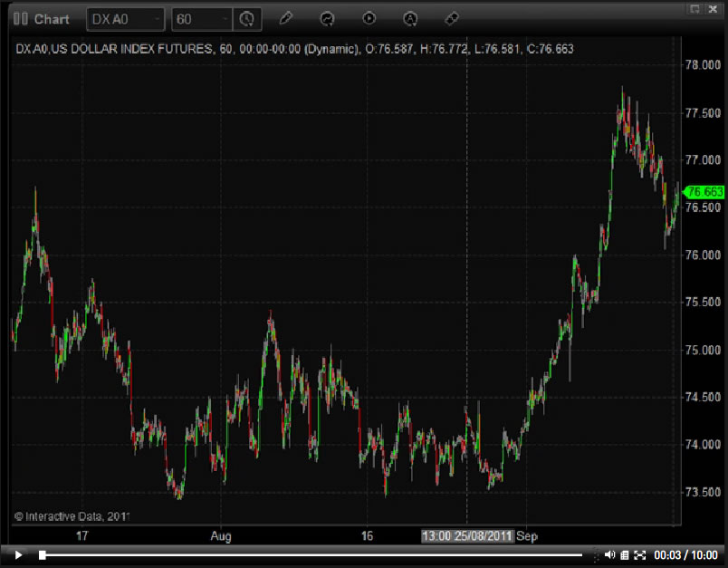Click the circled 'A' annotation icon
The height and width of the screenshot is (568, 728).
pyautogui.click(x=410, y=18)
